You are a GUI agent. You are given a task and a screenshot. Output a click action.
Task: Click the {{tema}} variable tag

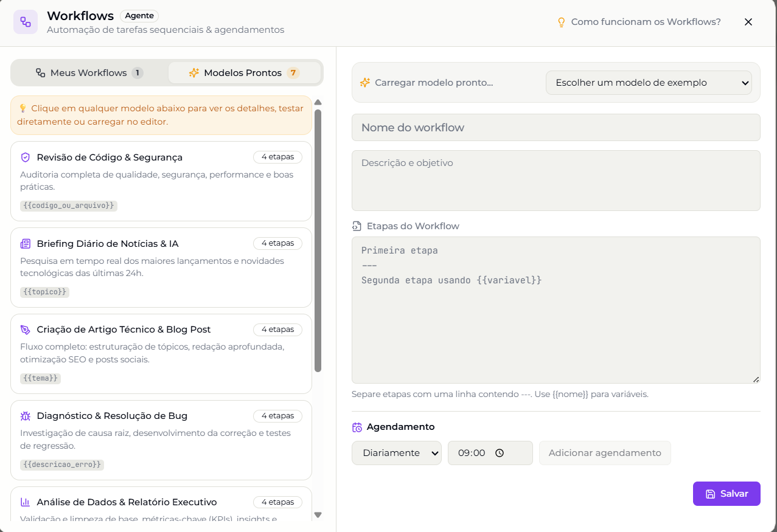pyautogui.click(x=41, y=378)
